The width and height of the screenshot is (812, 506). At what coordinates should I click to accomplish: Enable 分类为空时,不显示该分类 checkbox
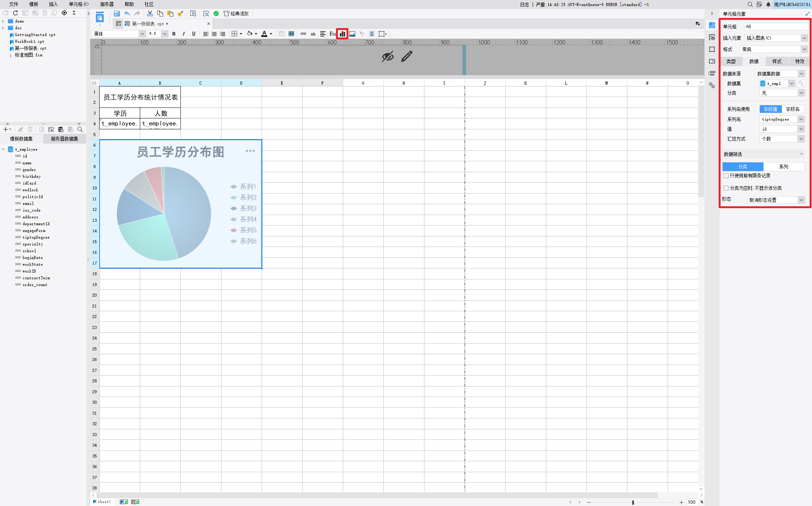coord(726,188)
